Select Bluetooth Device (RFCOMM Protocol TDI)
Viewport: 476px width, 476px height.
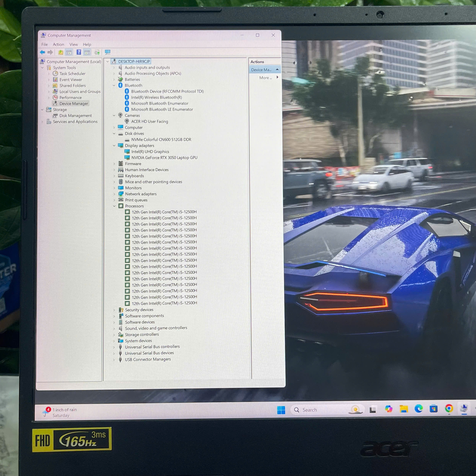click(x=167, y=91)
